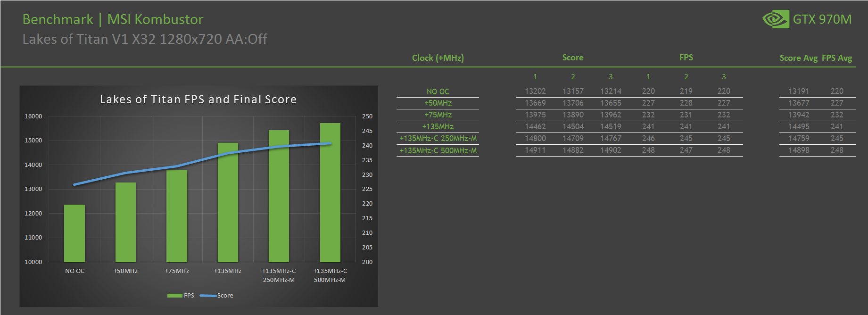Select the score cell '14911'
Screen dimensions: 868x315
535,150
